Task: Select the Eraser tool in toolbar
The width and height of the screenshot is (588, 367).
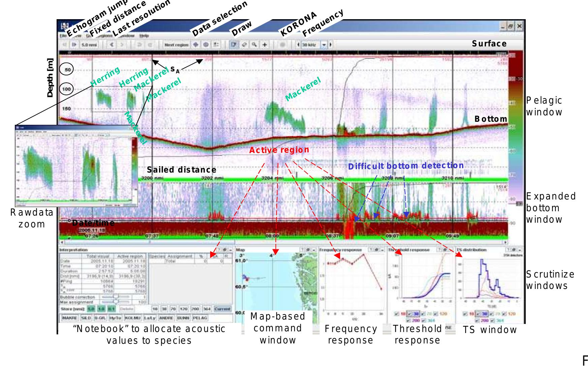Action: [244, 45]
